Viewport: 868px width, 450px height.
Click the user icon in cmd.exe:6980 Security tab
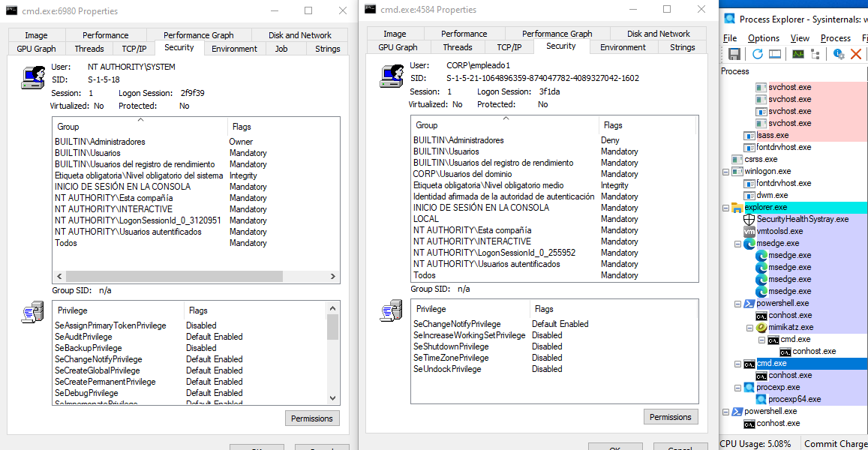33,77
